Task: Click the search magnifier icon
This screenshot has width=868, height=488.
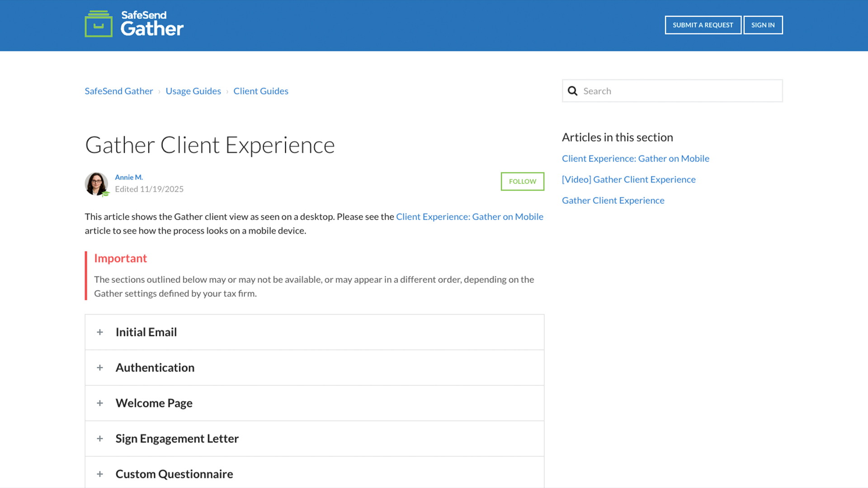Action: (x=572, y=91)
